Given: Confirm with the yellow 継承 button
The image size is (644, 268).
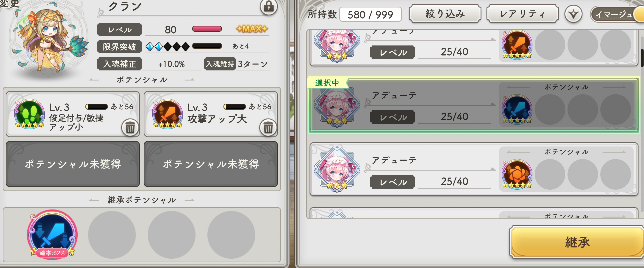Looking at the screenshot, I should [x=577, y=242].
